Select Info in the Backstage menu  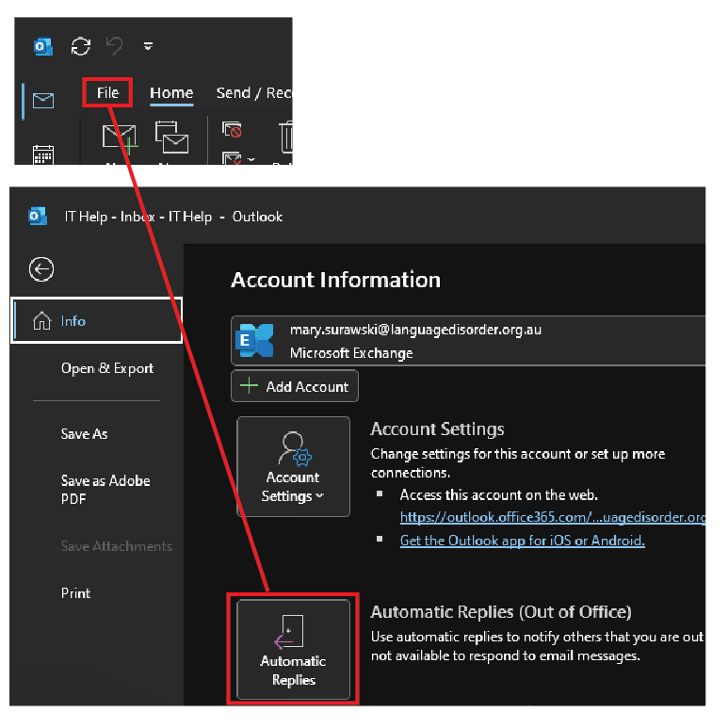96,321
